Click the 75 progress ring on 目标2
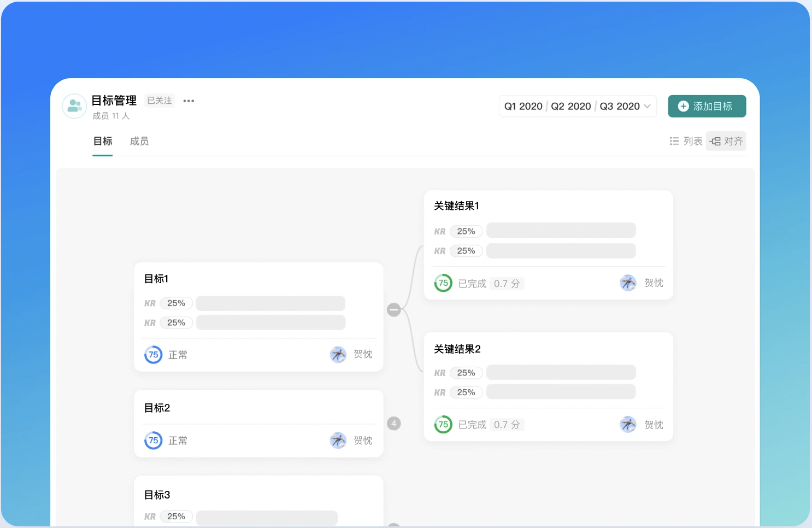The height and width of the screenshot is (528, 812). [154, 441]
